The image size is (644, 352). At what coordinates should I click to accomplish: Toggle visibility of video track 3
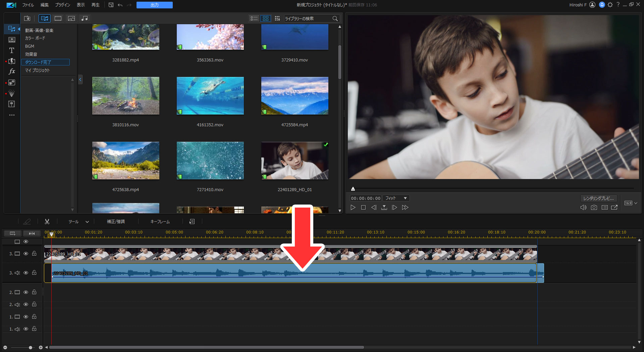pos(26,254)
